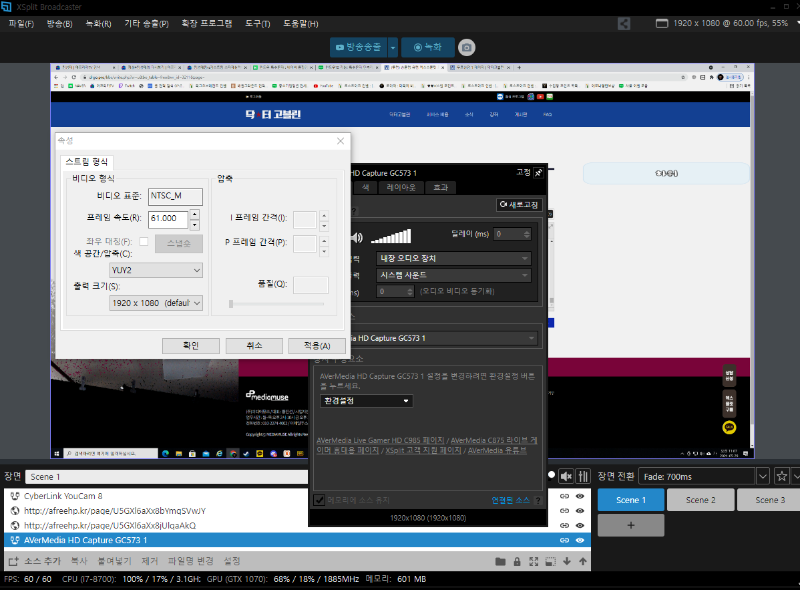Toggle visibility of afreehp UJlqaAkQ source
This screenshot has height=590, width=800.
point(580,525)
